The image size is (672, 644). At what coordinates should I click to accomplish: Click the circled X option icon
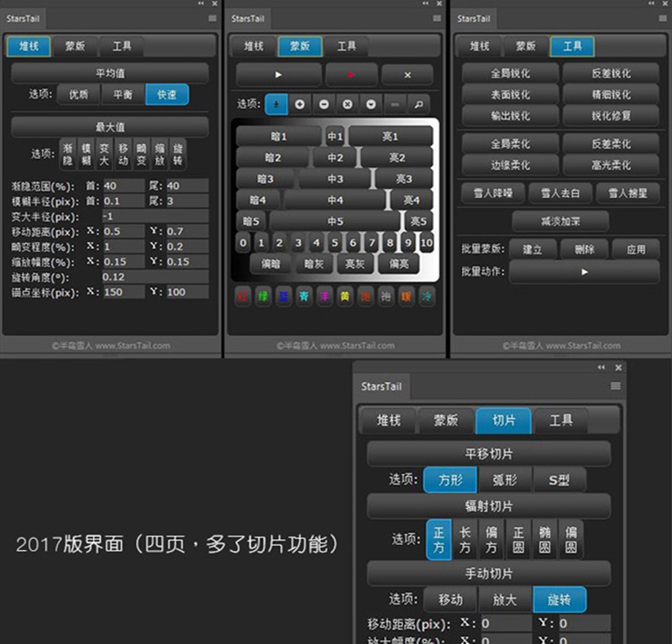coord(347,104)
